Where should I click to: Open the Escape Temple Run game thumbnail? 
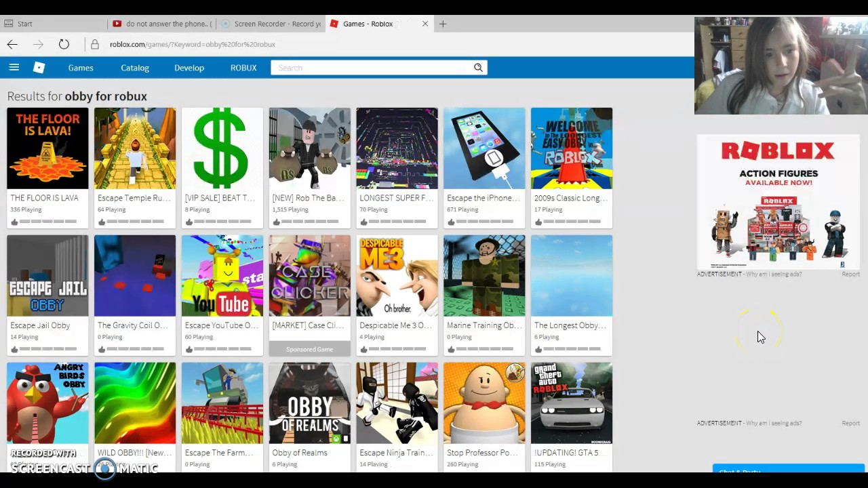coord(135,148)
